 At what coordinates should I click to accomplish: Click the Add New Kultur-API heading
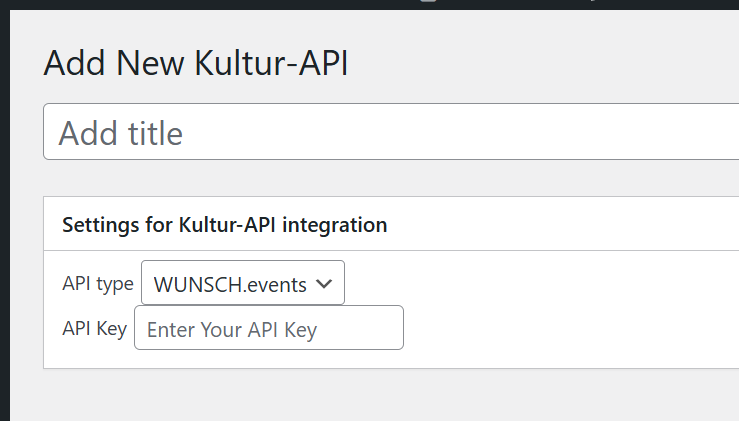tap(196, 64)
